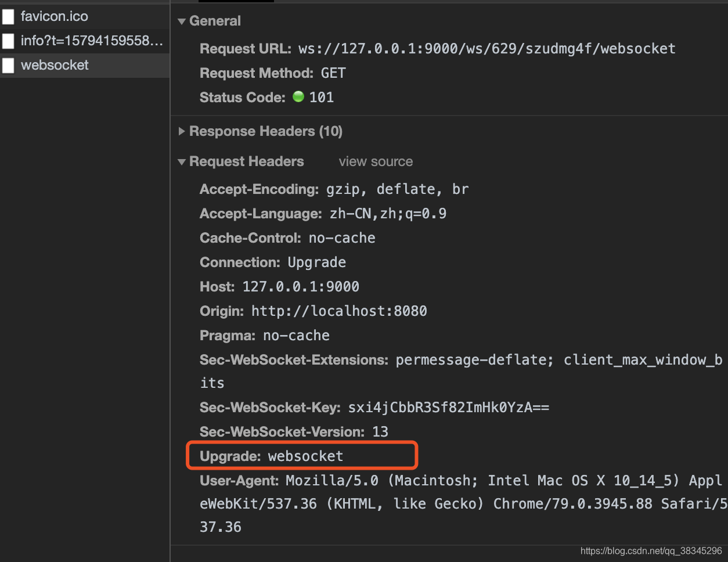Image resolution: width=728 pixels, height=562 pixels.
Task: Click the Sec-WebSocket-Extensions permessage-deflate line
Action: [461, 372]
